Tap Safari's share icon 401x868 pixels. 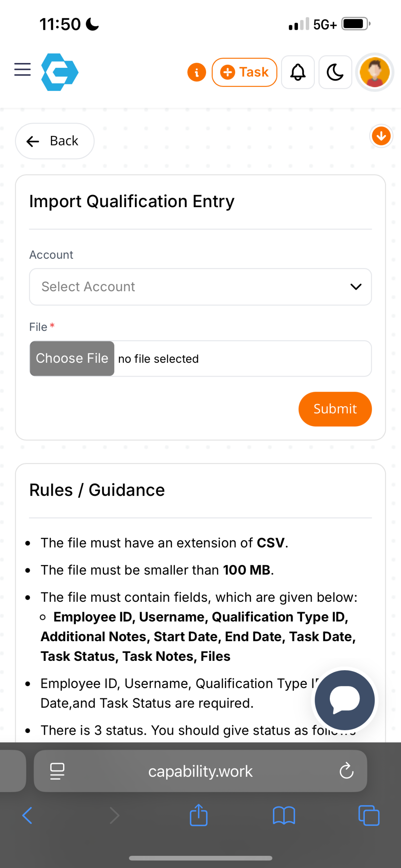199,815
